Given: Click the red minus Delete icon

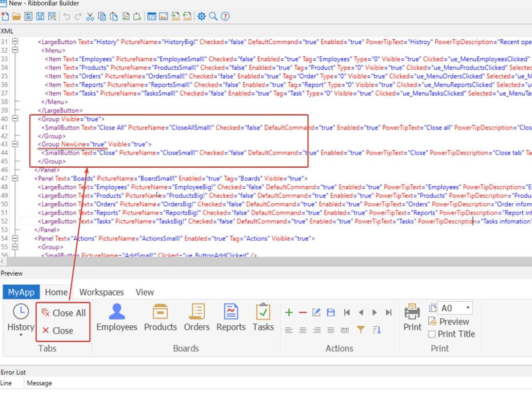Looking at the screenshot, I should tap(302, 313).
